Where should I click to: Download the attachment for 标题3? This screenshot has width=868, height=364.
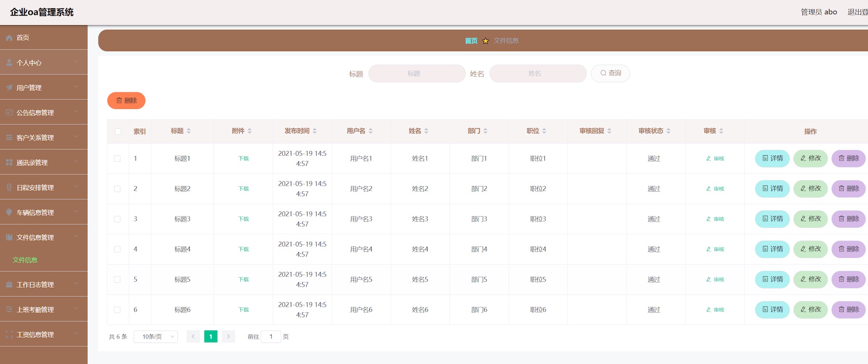(243, 219)
